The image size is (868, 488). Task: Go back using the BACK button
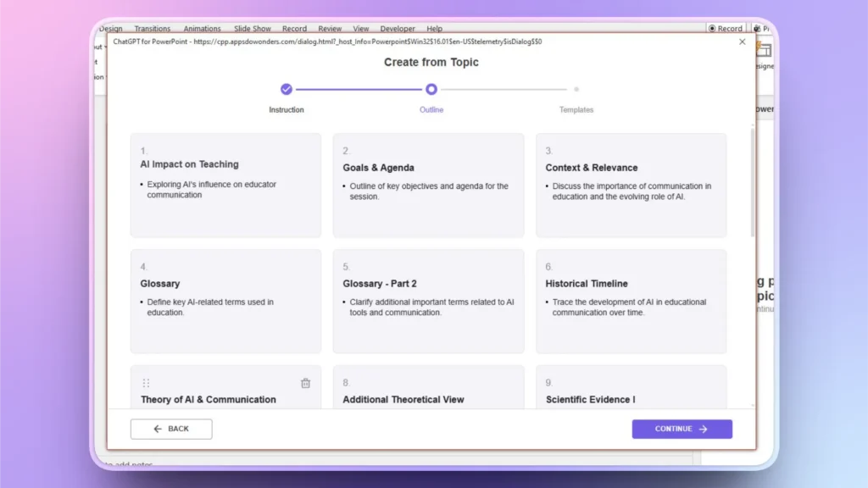170,429
